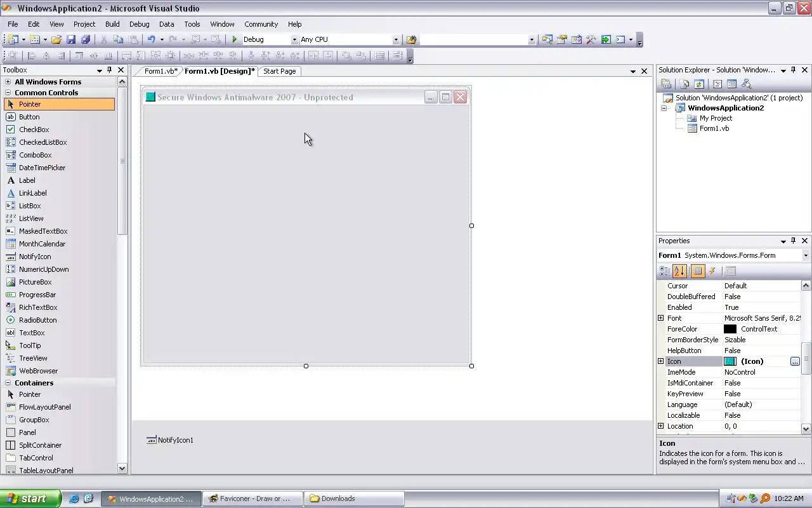Select the NotifyIcon control in Toolbox
Screen dimensions: 812x508
pyautogui.click(x=59, y=257)
